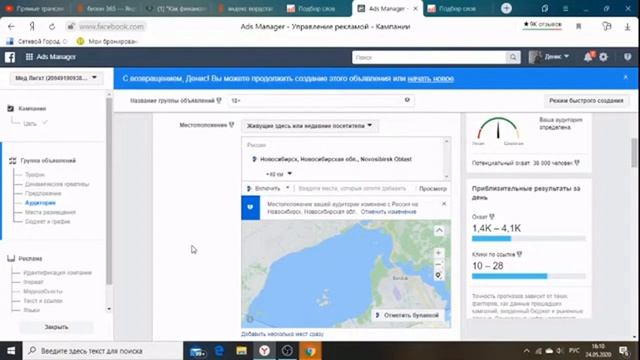Screen dimensions: 640x360
Task: Open downloads arrow icon in browser toolbar
Action: [627, 27]
